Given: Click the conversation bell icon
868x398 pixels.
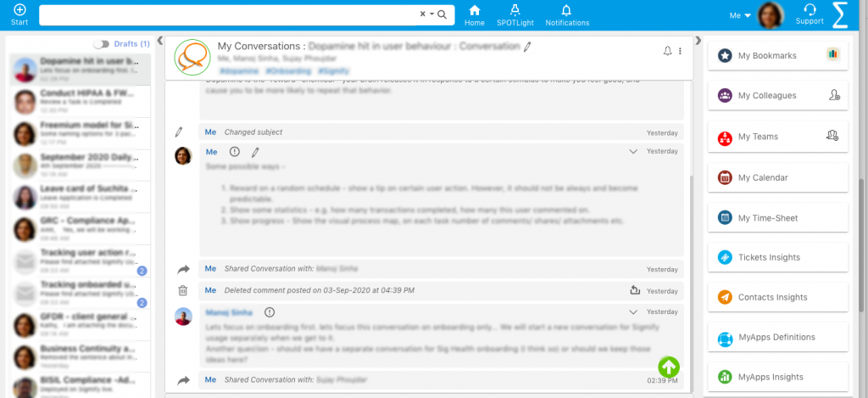Looking at the screenshot, I should pos(667,52).
